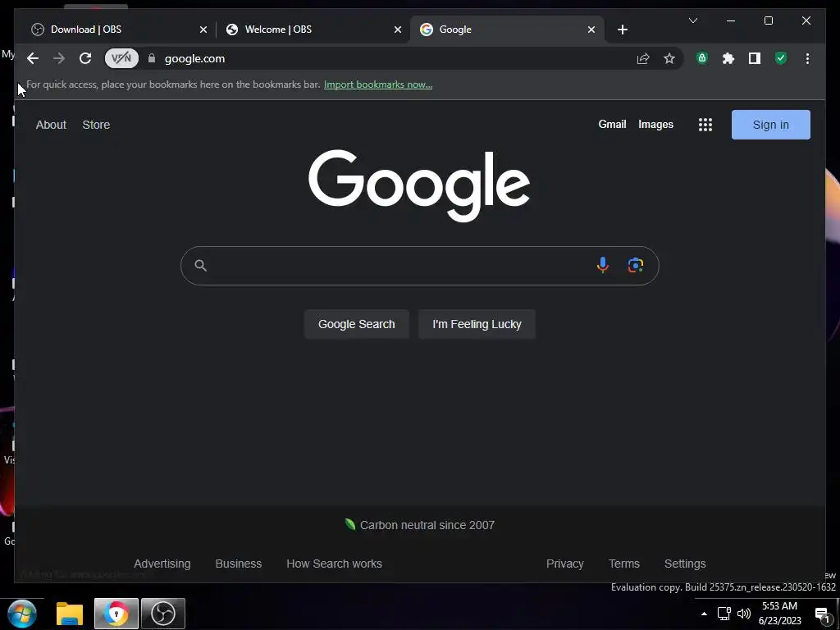Open Google Images link

coord(655,125)
